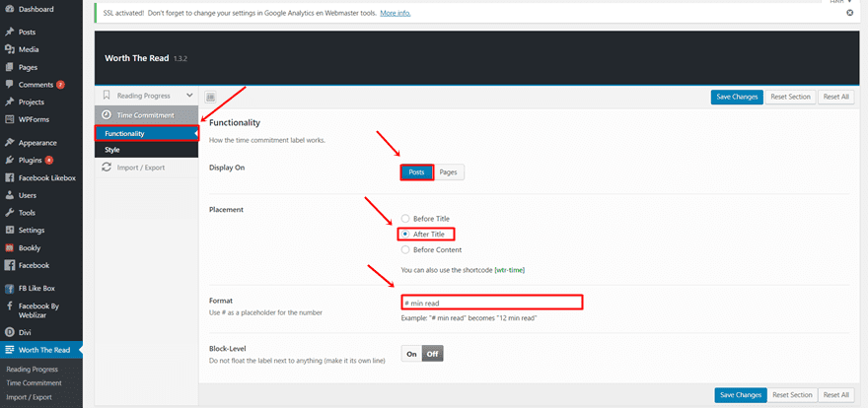Click into the Format text field

click(491, 303)
